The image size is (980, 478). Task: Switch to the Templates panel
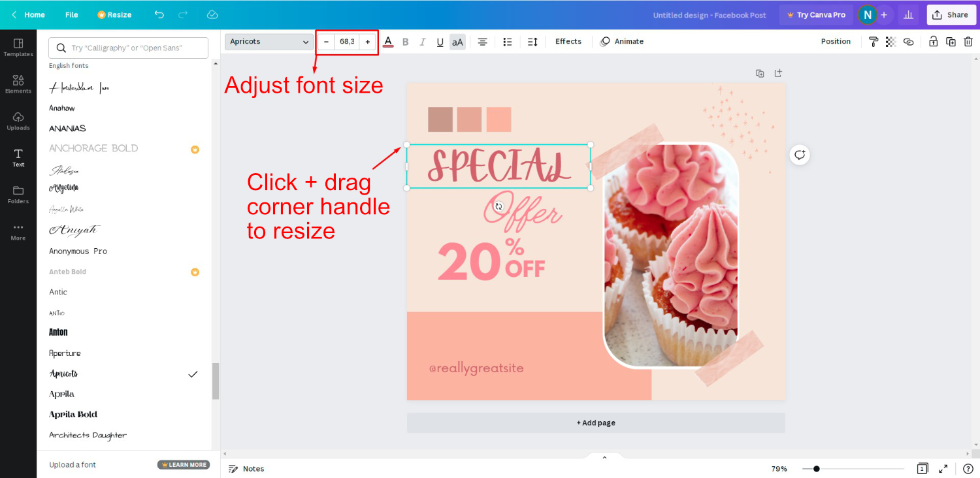(x=18, y=46)
